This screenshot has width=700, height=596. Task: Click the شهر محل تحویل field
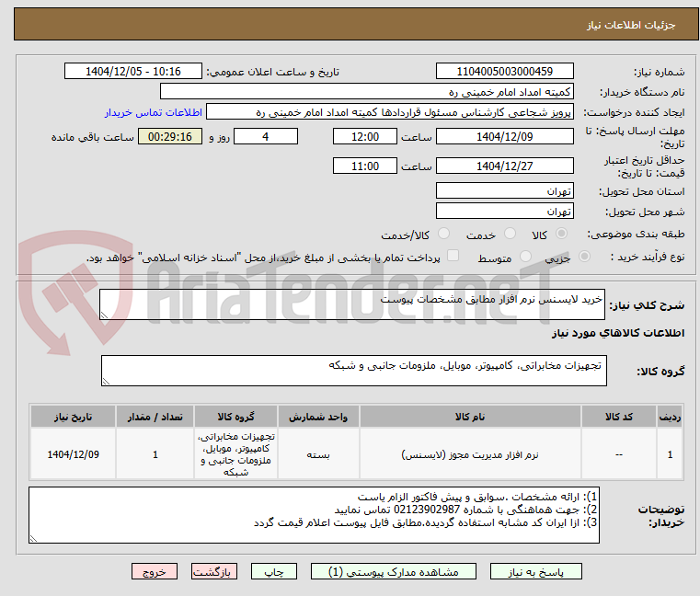click(x=504, y=212)
